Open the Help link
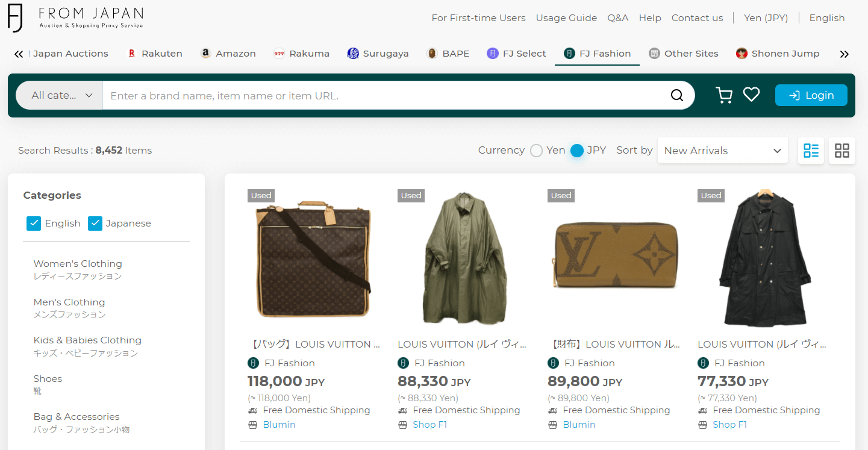868x450 pixels. 650,18
